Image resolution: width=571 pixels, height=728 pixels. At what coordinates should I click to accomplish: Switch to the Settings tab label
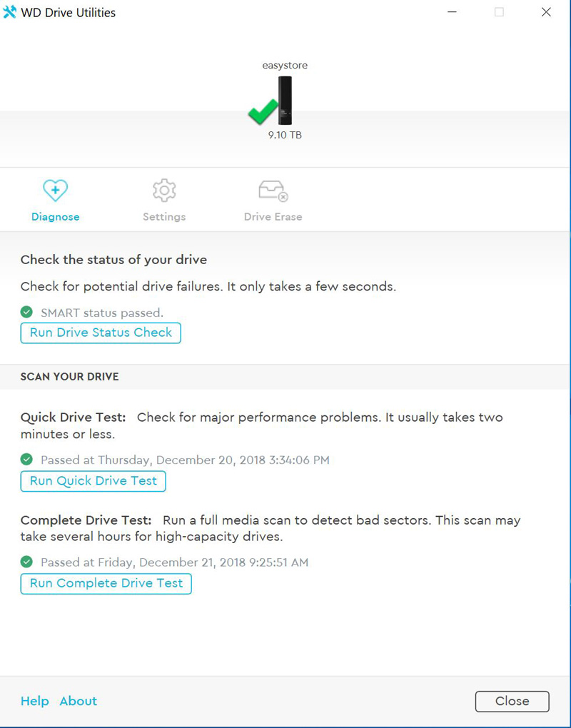pos(164,217)
